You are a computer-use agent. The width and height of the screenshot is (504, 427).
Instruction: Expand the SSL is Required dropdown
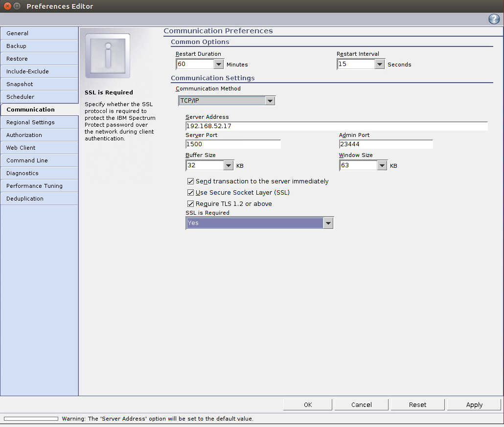pyautogui.click(x=328, y=223)
